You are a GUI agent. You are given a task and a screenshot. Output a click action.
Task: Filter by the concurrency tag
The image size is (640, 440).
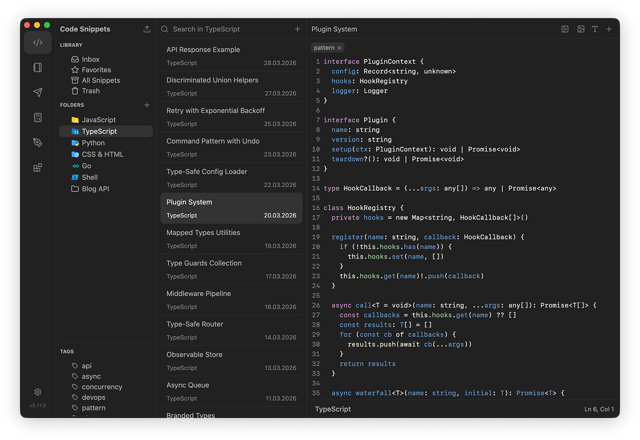pos(106,387)
